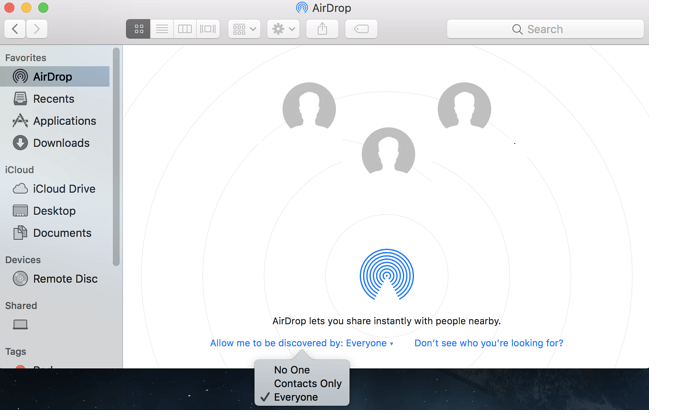Open the gear Action menu
This screenshot has height=416, width=682.
pyautogui.click(x=283, y=29)
